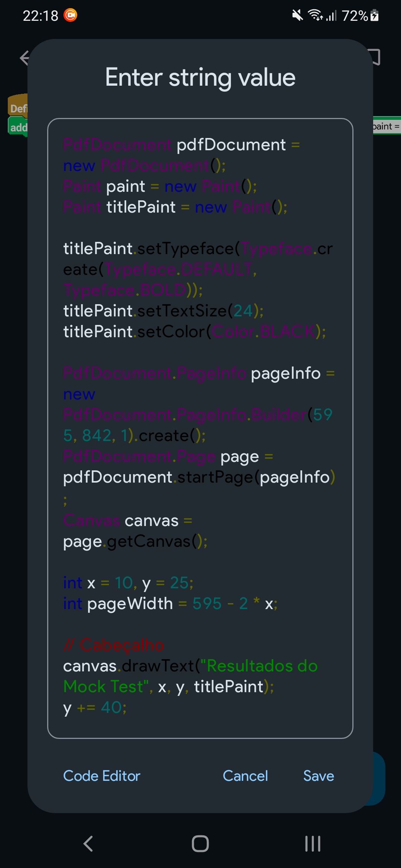The width and height of the screenshot is (401, 868).
Task: Open the recent apps overview
Action: 313,844
